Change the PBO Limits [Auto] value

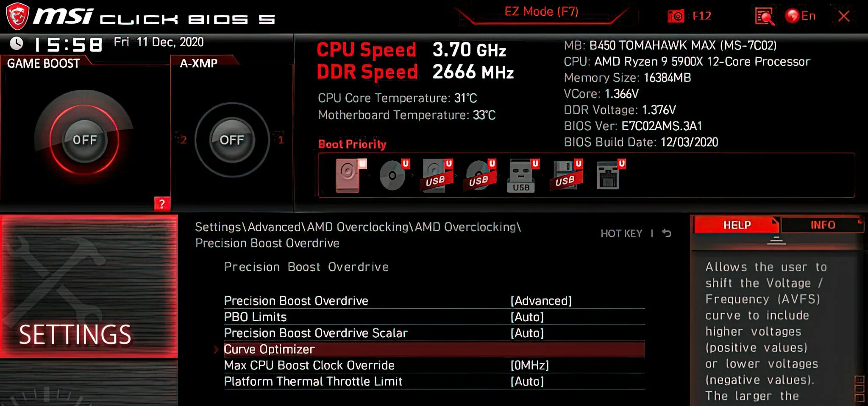pos(527,317)
